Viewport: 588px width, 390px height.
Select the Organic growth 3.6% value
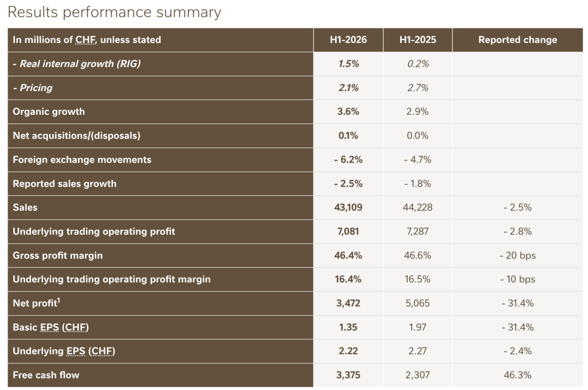click(348, 112)
